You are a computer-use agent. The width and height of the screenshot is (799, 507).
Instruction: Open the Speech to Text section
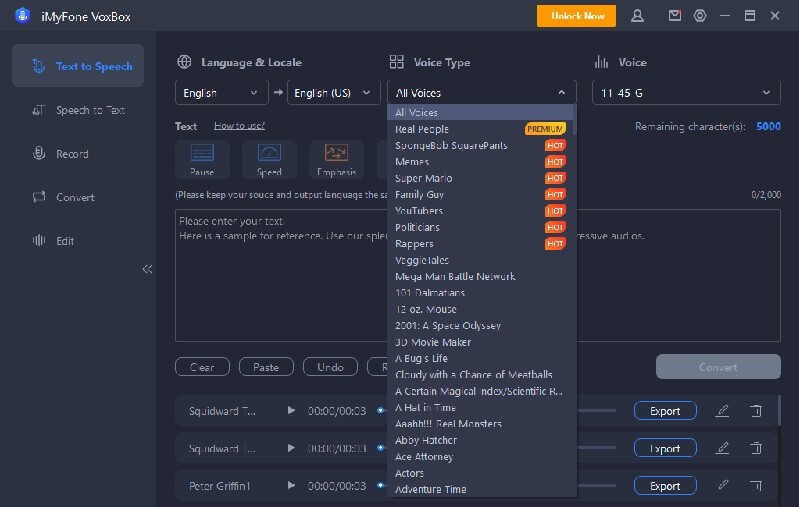click(78, 110)
